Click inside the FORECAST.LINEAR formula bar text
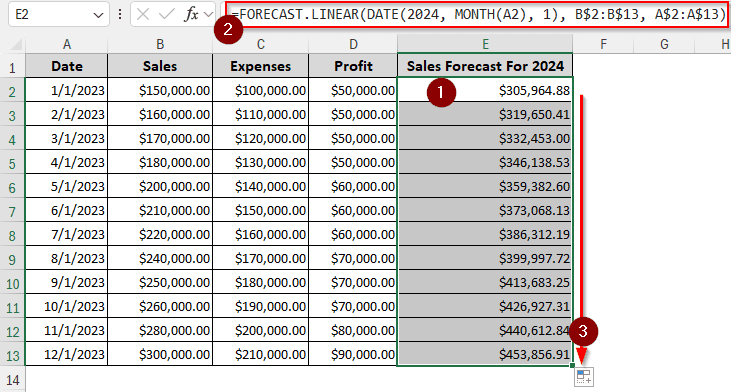The image size is (731, 392). pyautogui.click(x=477, y=14)
